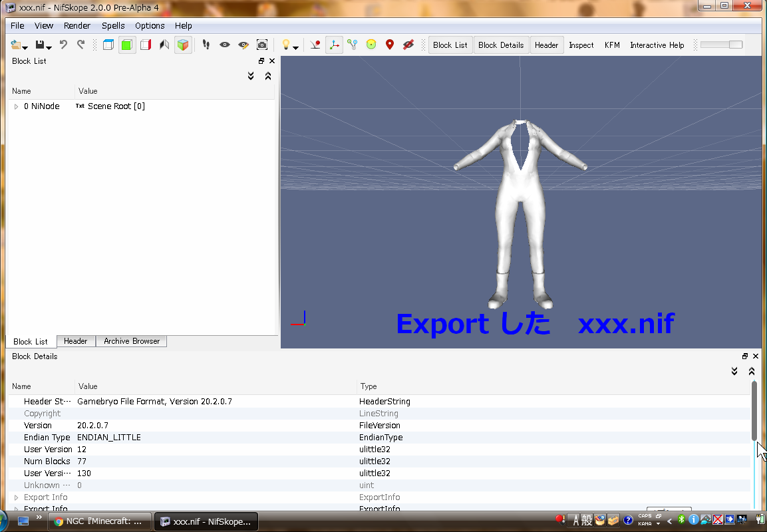
Task: Adjust the LOD slider in toolbar
Action: [722, 45]
